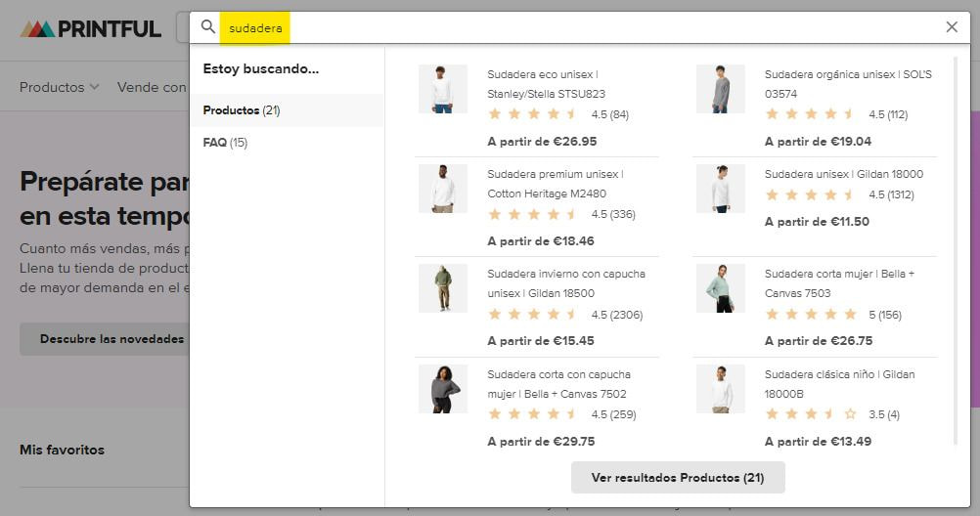Click price A partir de €26.95
The image size is (980, 516).
pyautogui.click(x=542, y=142)
